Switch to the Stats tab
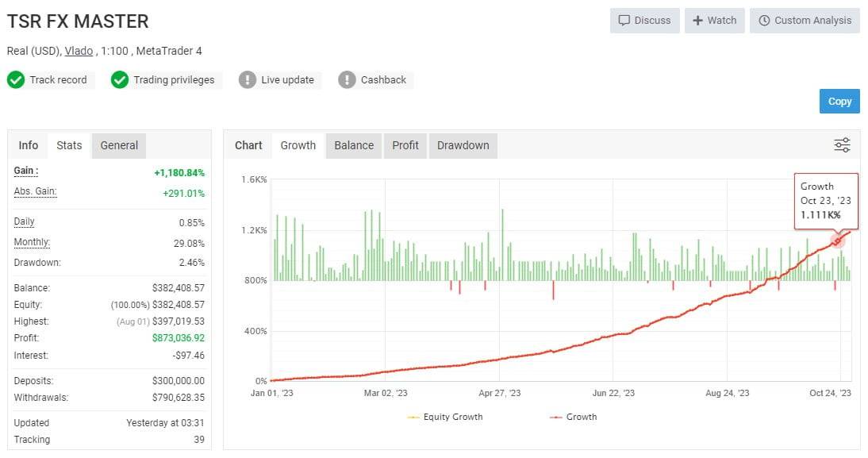Viewport: 868px width, 458px height. [x=69, y=145]
